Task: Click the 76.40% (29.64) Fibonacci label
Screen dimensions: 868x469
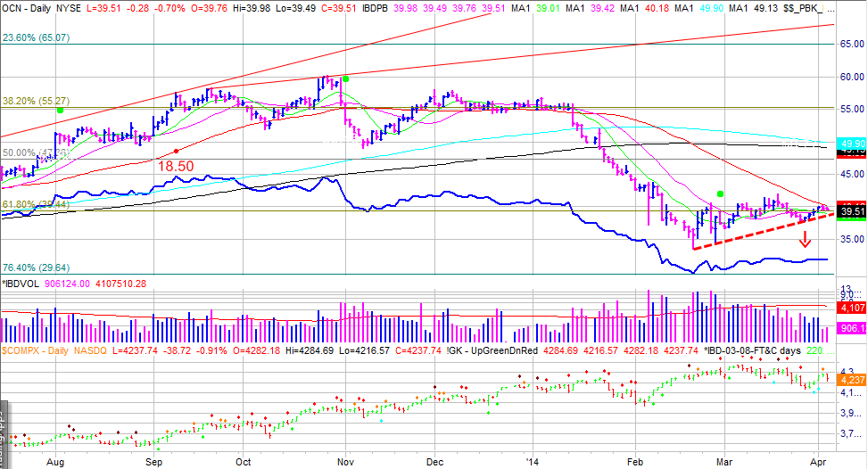Action: tap(37, 267)
